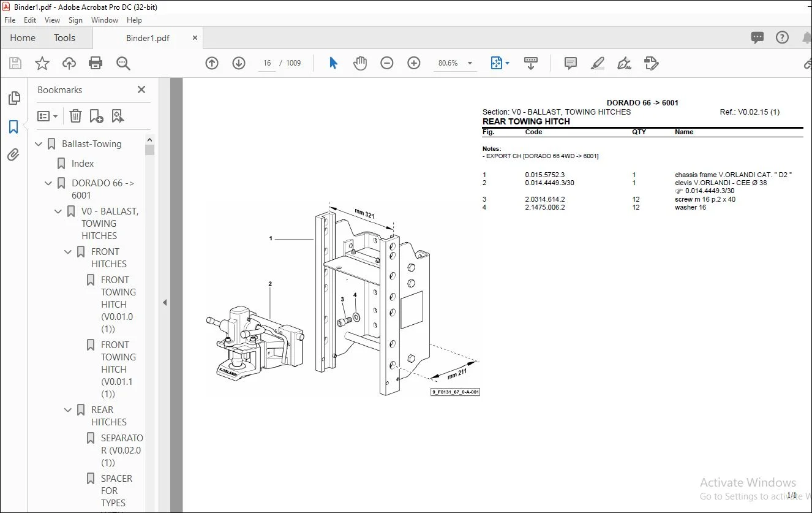Viewport: 812px width, 513px height.
Task: Open the stamp and edit tool icon
Action: coord(651,63)
